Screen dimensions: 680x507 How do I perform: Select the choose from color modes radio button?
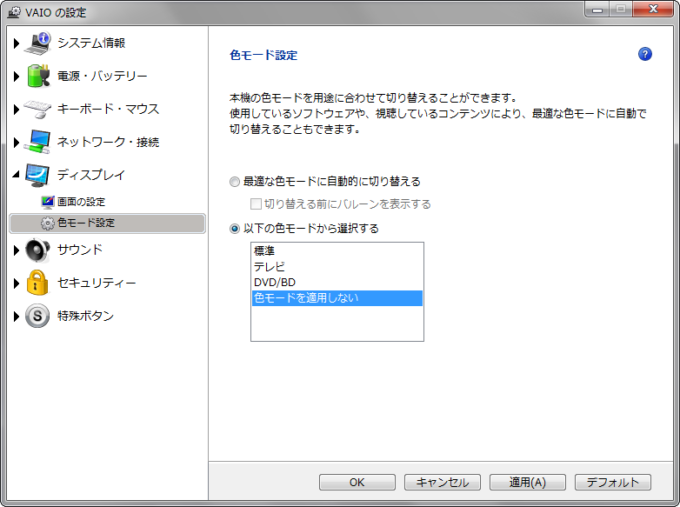tap(235, 228)
